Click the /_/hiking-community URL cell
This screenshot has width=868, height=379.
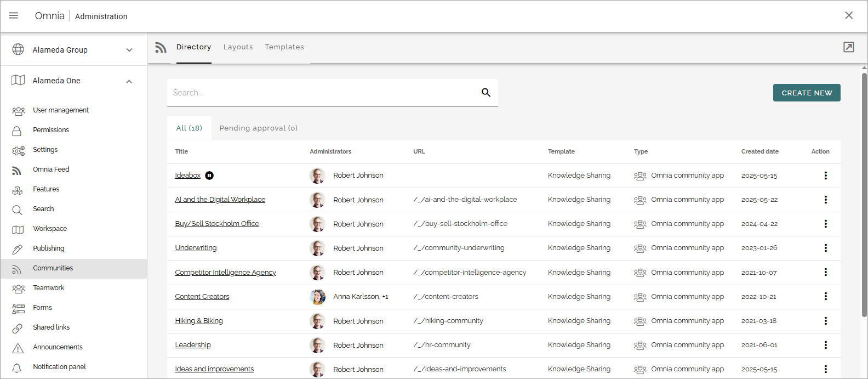[448, 321]
